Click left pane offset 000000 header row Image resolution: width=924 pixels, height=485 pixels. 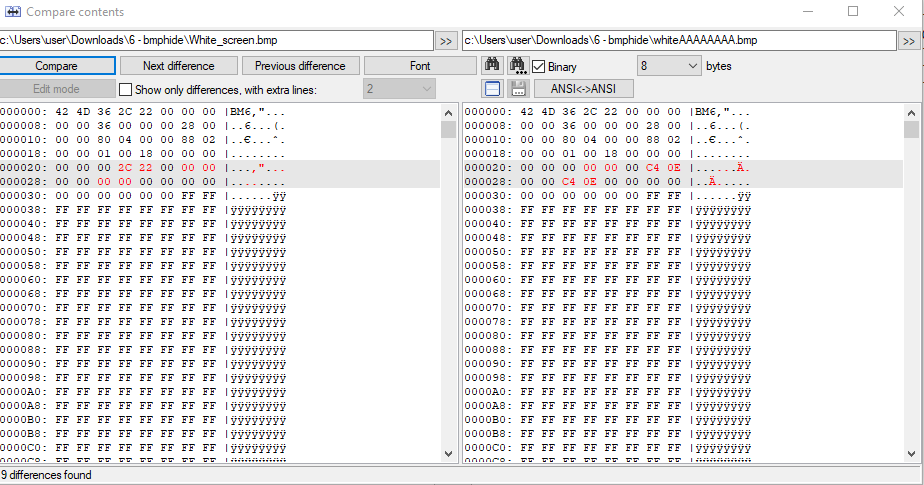(x=220, y=112)
